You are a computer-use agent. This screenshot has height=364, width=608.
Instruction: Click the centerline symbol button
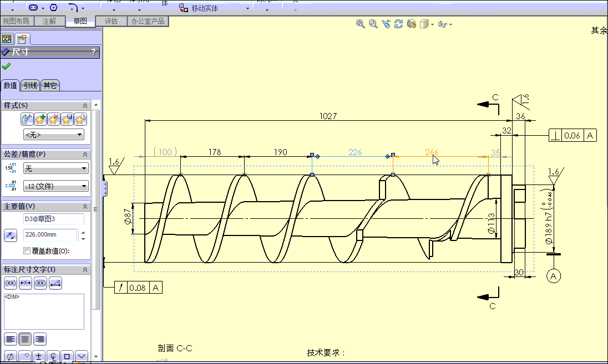(53, 356)
